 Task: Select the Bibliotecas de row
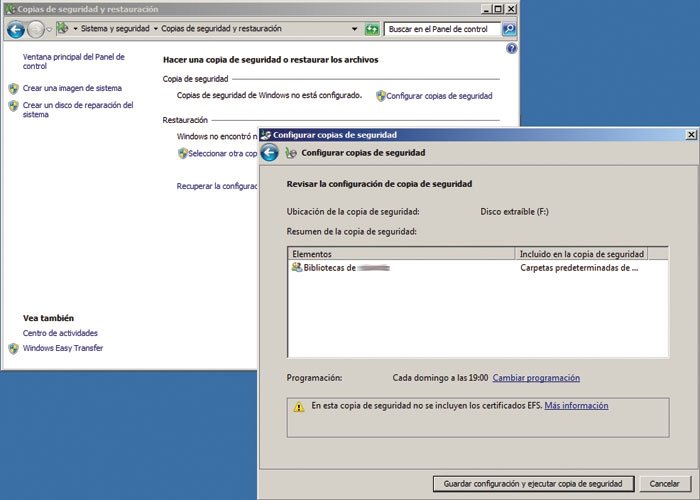pyautogui.click(x=478, y=268)
